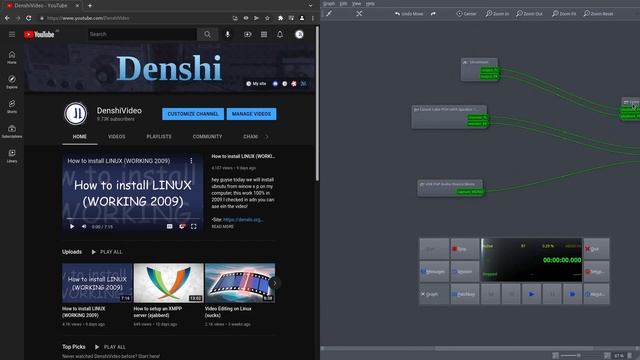Reload the YouTube page
640x360 pixels.
[x=29, y=18]
